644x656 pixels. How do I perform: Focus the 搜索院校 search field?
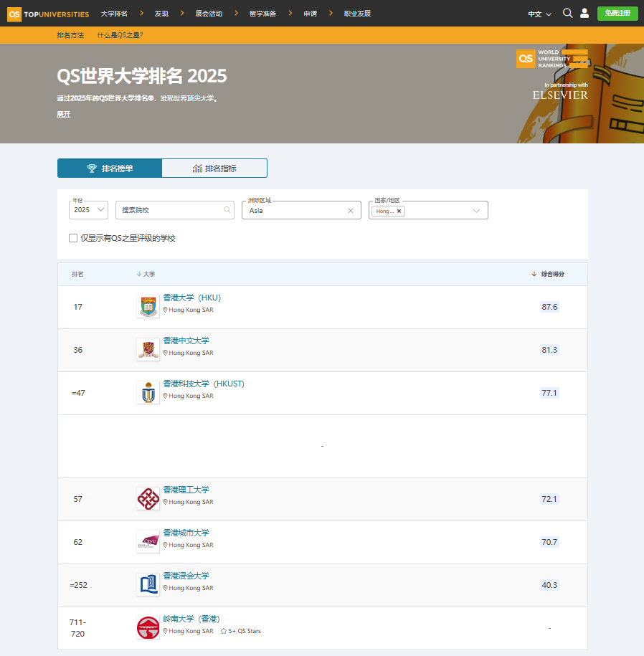pos(175,210)
